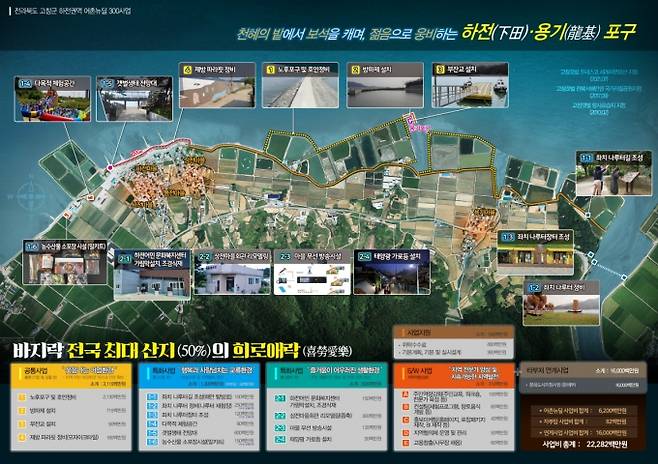The height and width of the screenshot is (464, 658).
Task: Click the 2-3 badge on the broadcast-equipment diagram
Action: coord(285,256)
